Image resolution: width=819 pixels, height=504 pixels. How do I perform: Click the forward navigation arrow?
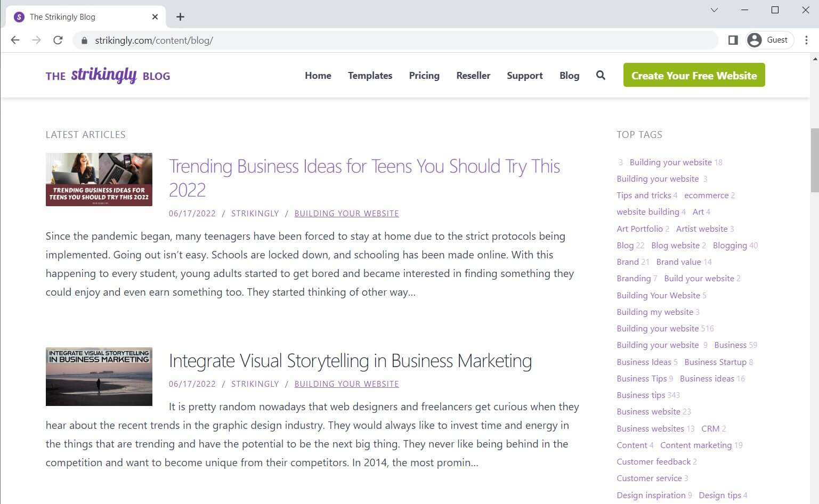coord(36,40)
